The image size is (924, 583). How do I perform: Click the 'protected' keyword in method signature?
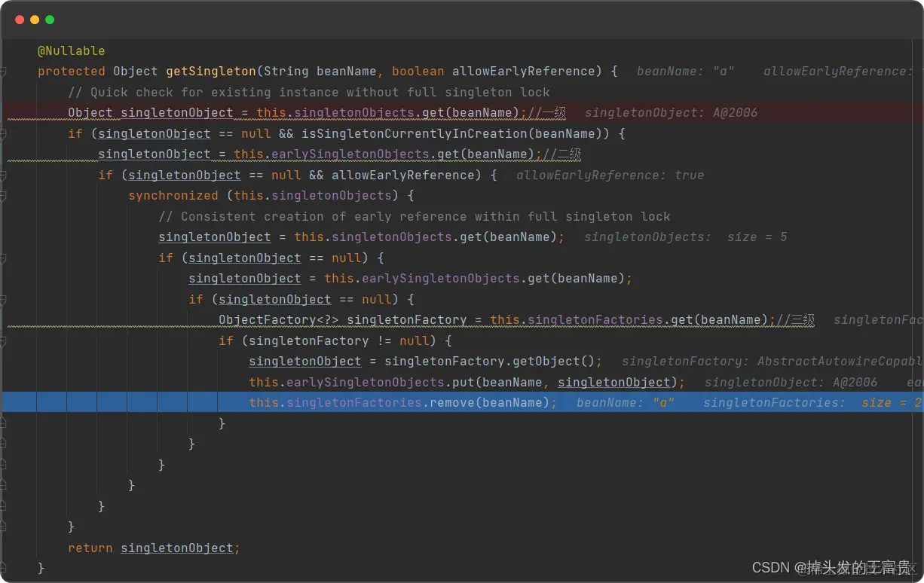(x=72, y=72)
